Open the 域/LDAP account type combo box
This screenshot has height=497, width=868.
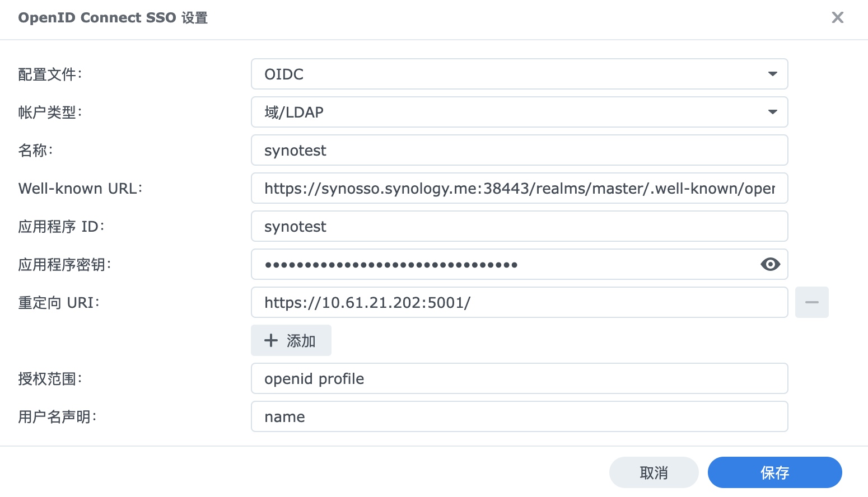tap(520, 112)
